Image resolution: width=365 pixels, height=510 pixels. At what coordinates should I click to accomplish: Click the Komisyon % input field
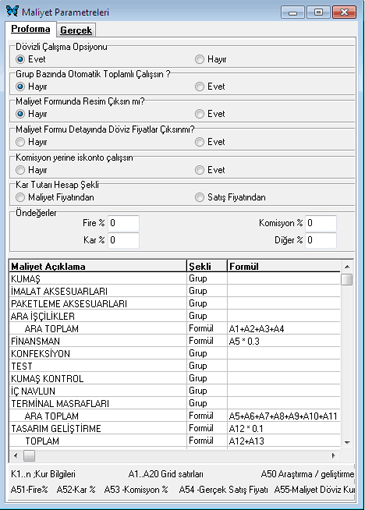coord(321,223)
